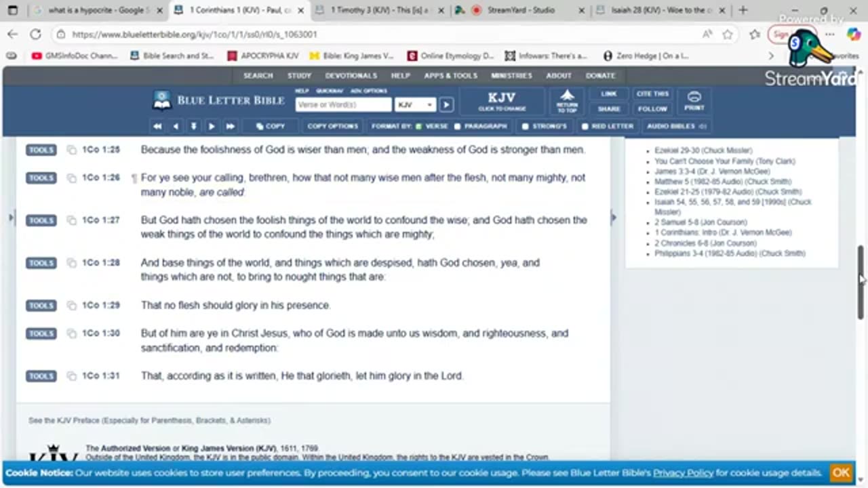Go to previous book with double-left arrow
This screenshot has width=868, height=488.
pos(157,126)
